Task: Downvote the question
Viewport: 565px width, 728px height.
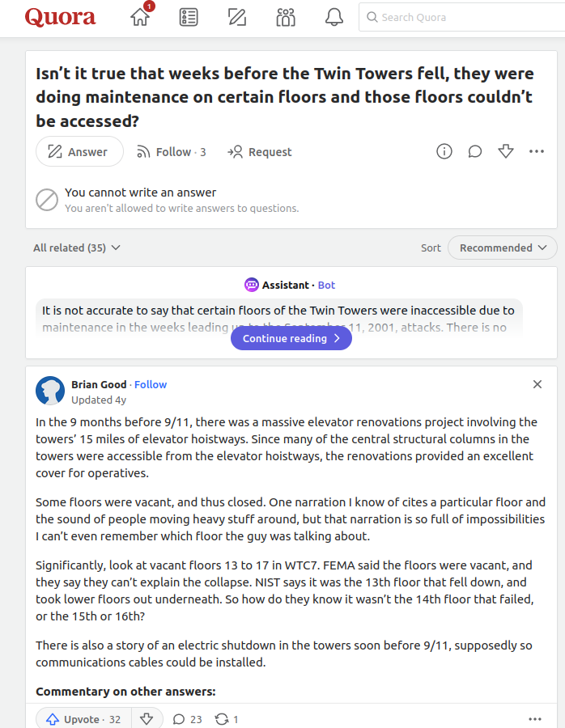Action: pos(506,151)
